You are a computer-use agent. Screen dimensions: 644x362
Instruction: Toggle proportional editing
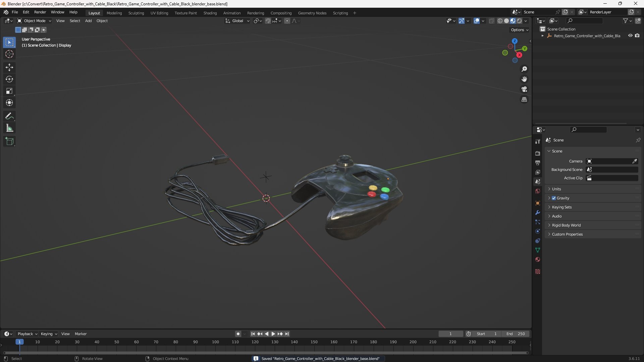tap(287, 21)
